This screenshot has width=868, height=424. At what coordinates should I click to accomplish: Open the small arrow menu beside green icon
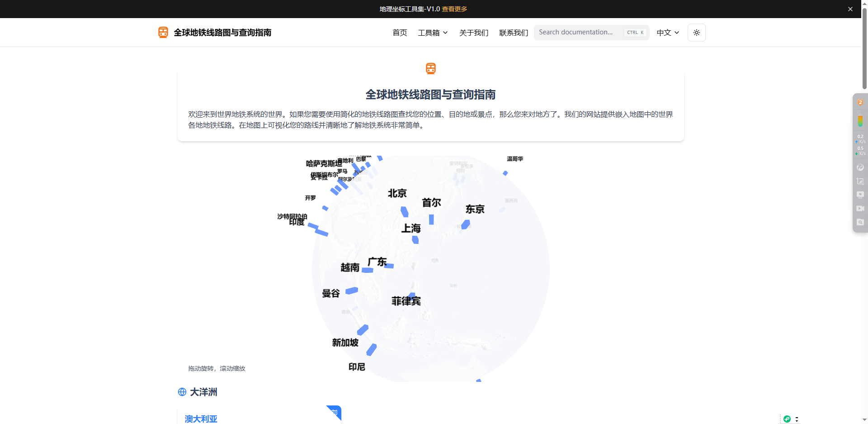click(797, 419)
